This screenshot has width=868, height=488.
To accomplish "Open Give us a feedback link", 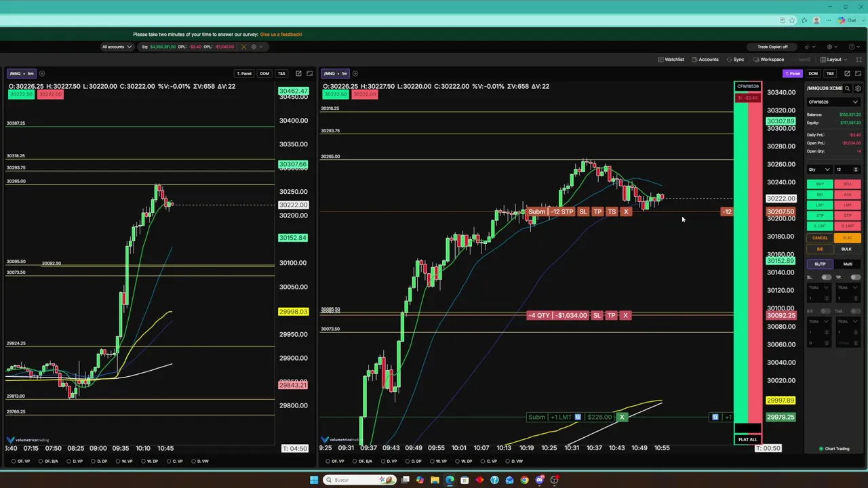I will pyautogui.click(x=281, y=34).
